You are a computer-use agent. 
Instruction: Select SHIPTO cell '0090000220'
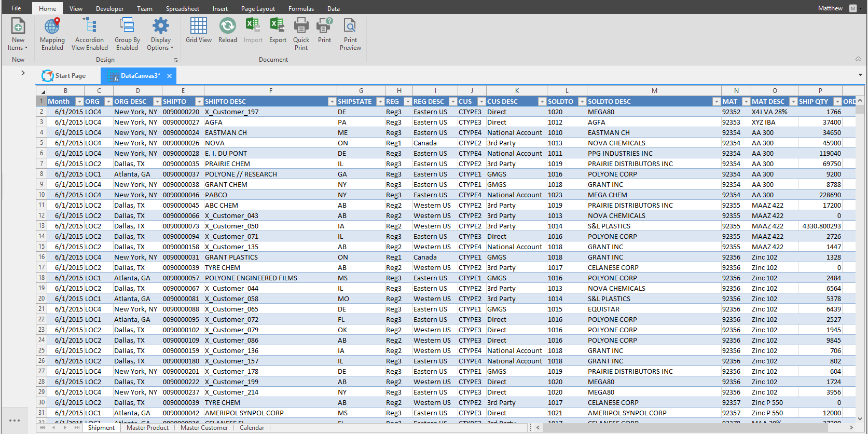point(183,112)
